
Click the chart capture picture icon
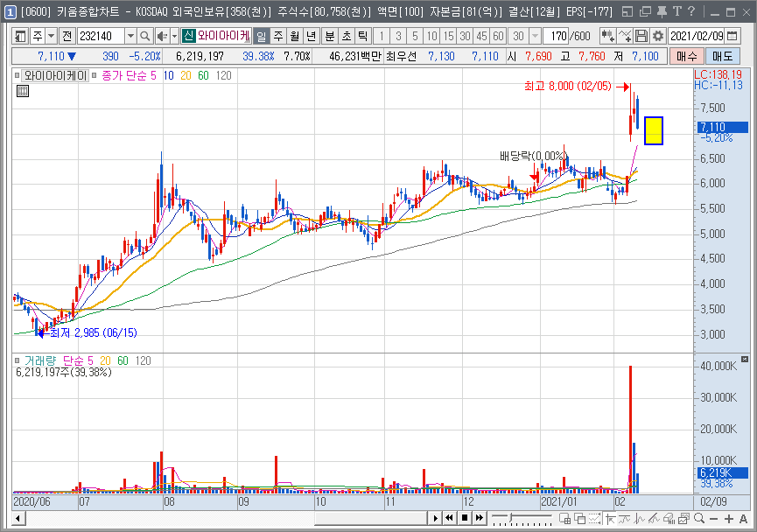pyautogui.click(x=684, y=519)
